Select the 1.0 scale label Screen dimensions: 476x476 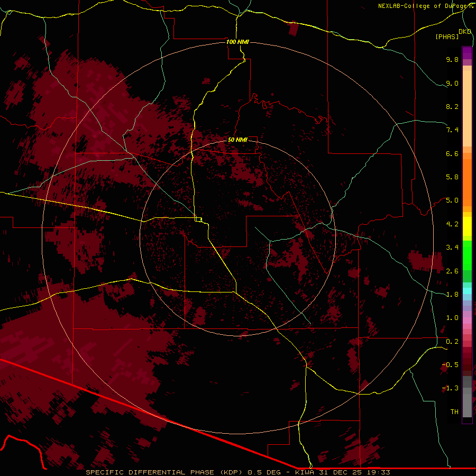tap(452, 318)
